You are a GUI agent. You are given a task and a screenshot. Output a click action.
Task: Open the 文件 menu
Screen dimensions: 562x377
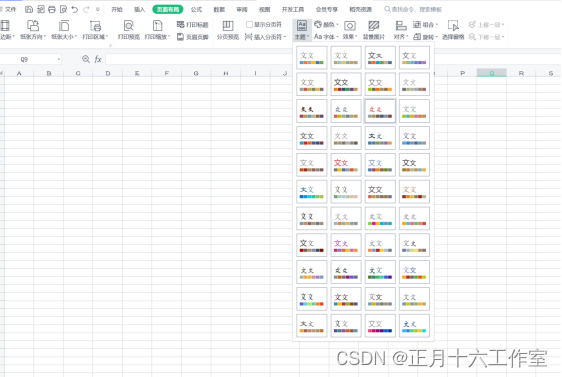(x=9, y=9)
